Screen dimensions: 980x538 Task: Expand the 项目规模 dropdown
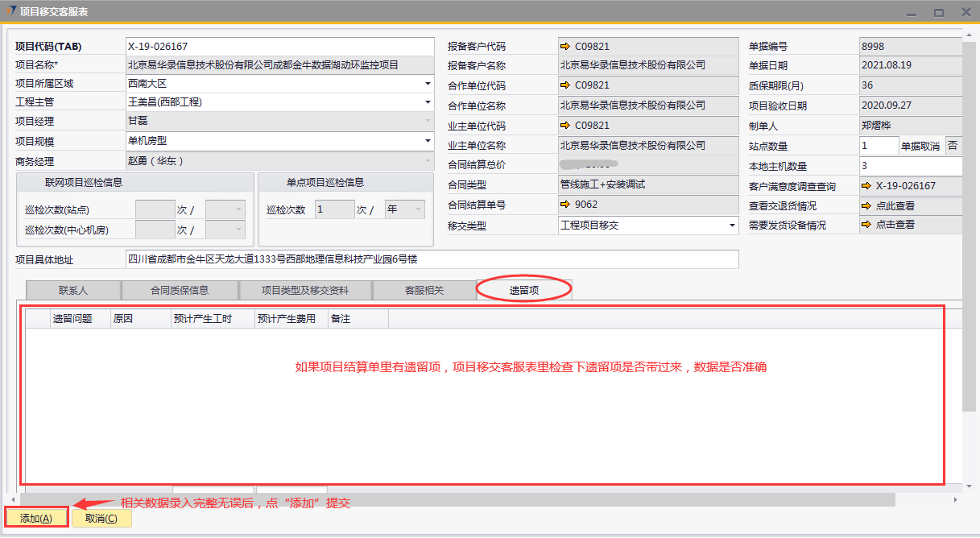pyautogui.click(x=428, y=141)
